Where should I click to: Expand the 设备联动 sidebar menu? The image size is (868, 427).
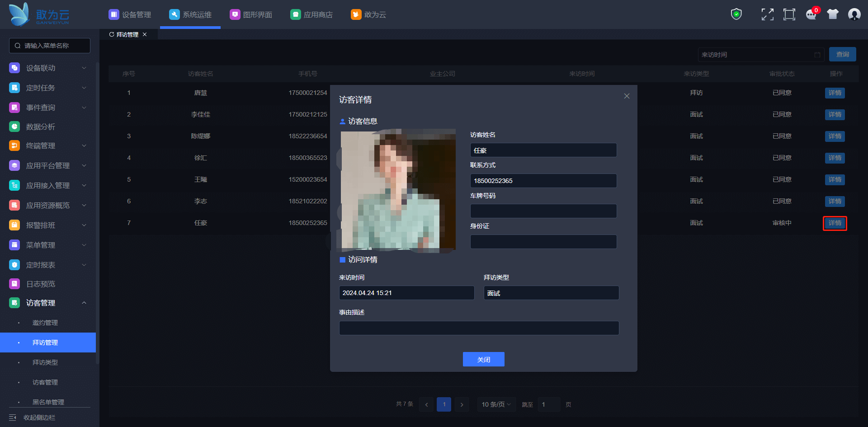click(84, 68)
